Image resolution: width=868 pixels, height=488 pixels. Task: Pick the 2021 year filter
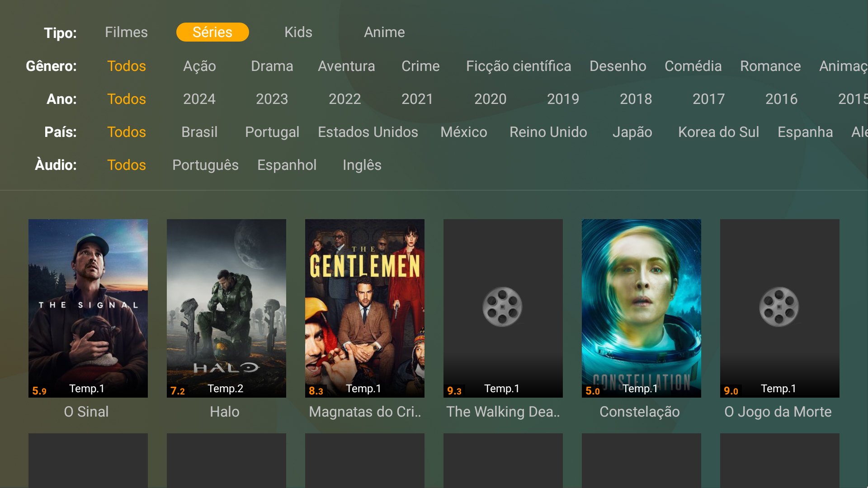click(x=417, y=99)
